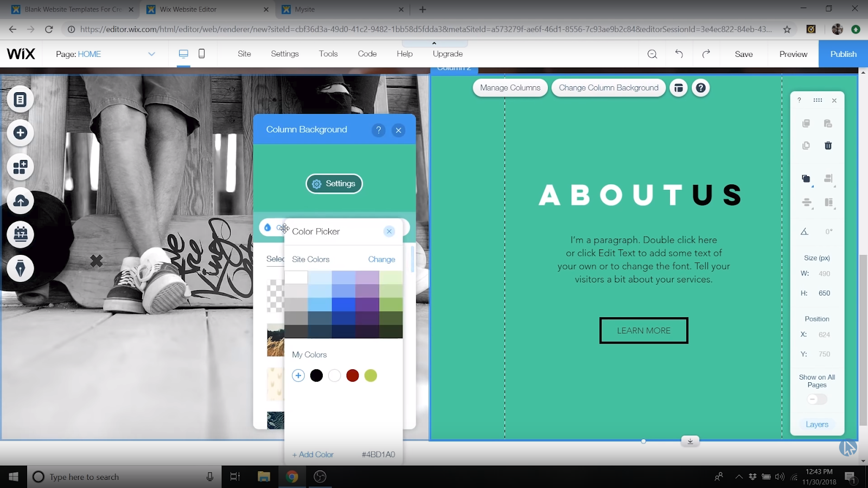Click the download arrow handle below the strip
The image size is (868, 488).
pos(690,441)
